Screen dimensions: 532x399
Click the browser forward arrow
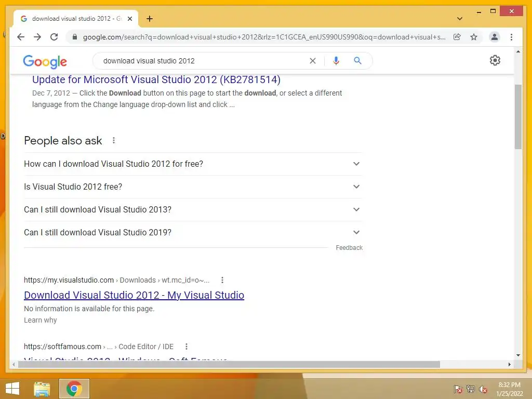click(37, 37)
